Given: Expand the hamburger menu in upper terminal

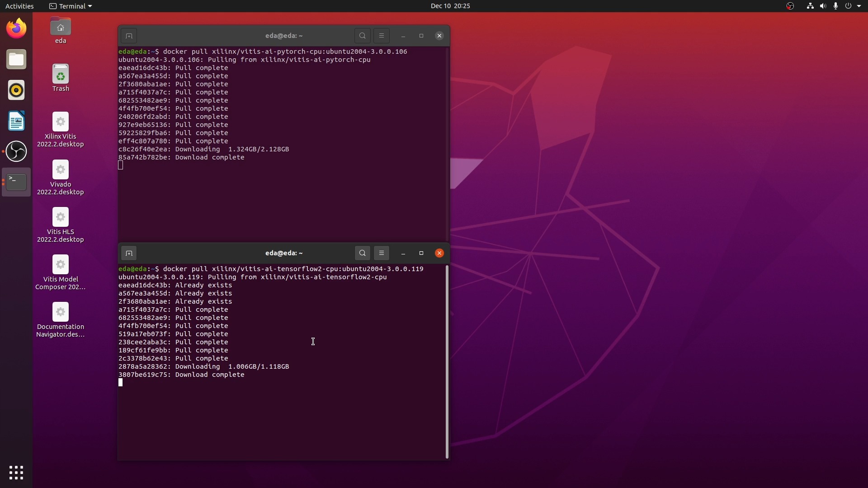Looking at the screenshot, I should click(381, 35).
